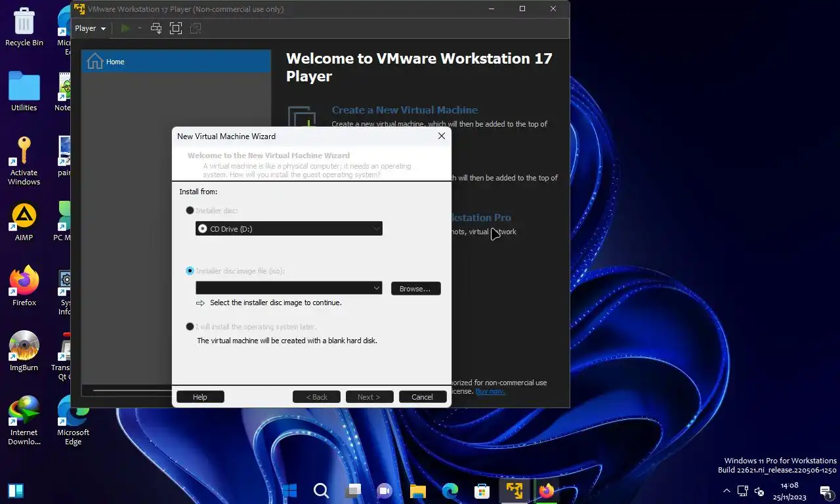840x504 pixels.
Task: Click Send Ctrl+Alt+Del toolbar icon
Action: point(156,28)
